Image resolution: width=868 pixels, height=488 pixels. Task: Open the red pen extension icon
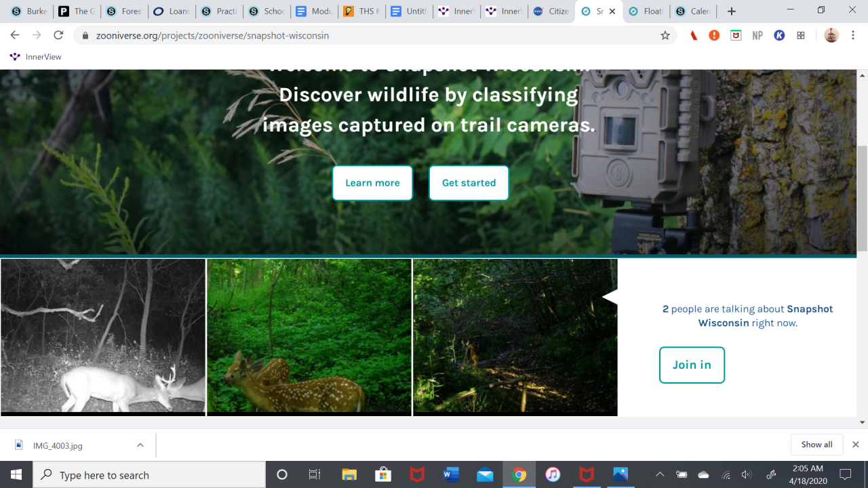693,35
